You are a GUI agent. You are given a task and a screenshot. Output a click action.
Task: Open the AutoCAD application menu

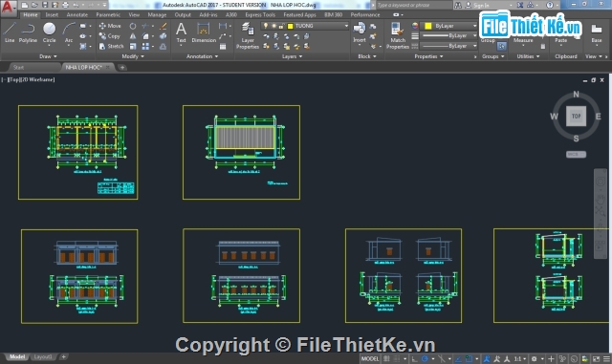[x=9, y=8]
